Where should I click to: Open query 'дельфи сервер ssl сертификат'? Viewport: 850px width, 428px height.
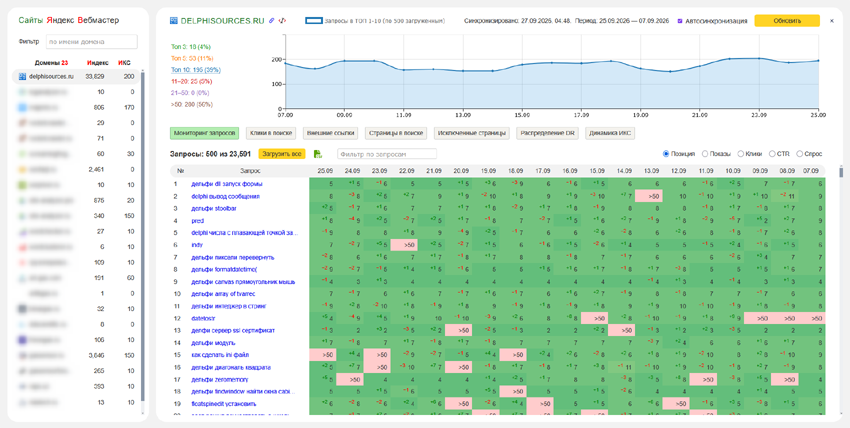coord(233,331)
